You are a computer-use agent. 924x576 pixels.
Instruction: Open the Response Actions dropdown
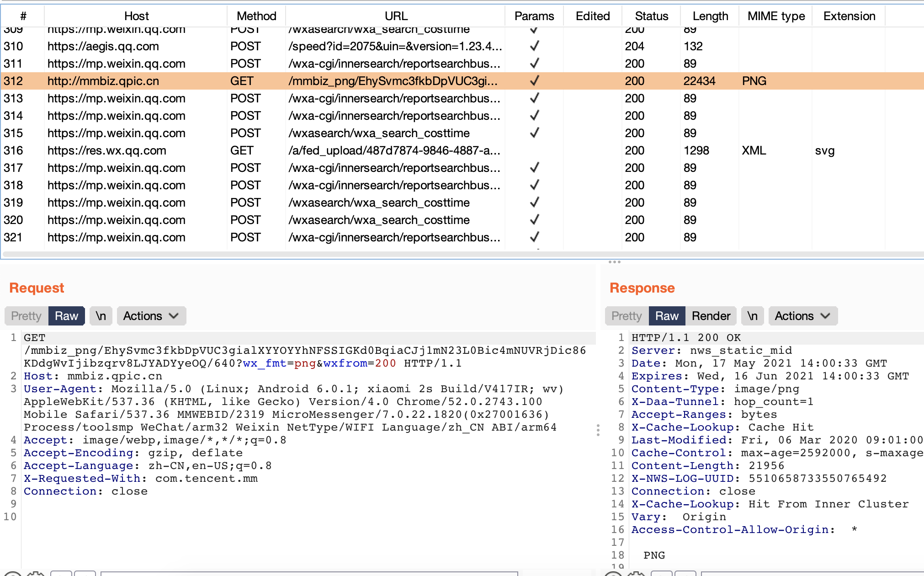click(802, 316)
